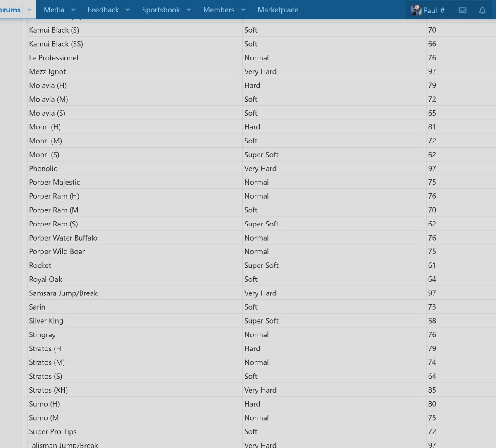Screen dimensions: 496x448
Task: Open the Media menu
Action: point(54,10)
